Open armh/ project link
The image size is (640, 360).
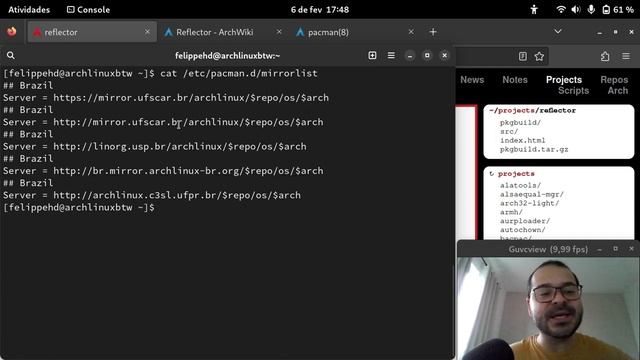[x=511, y=212]
